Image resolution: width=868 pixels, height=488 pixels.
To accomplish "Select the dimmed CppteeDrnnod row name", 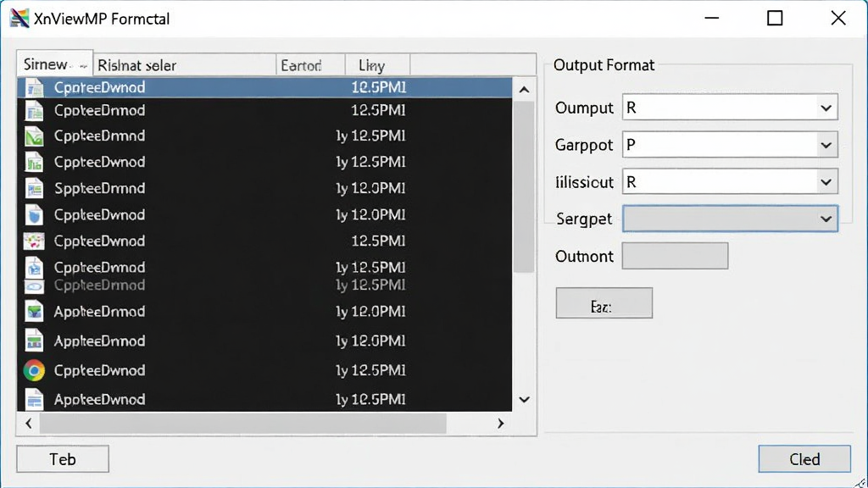I will point(100,286).
